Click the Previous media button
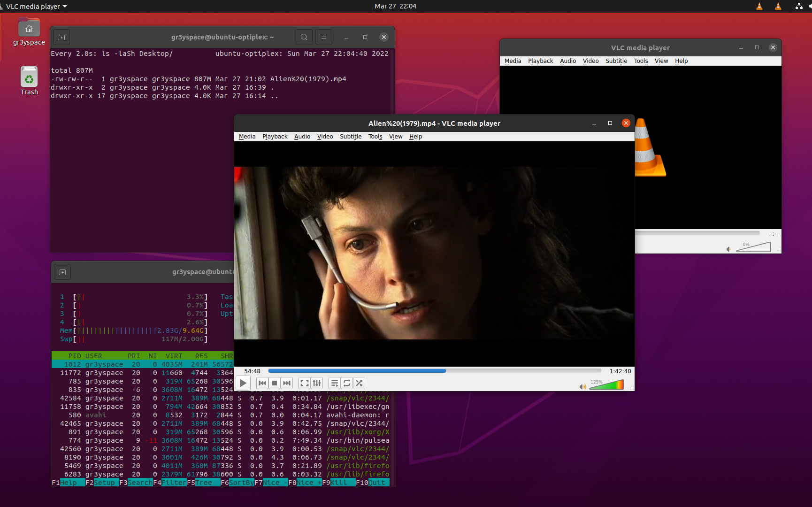The height and width of the screenshot is (507, 812). pyautogui.click(x=262, y=383)
